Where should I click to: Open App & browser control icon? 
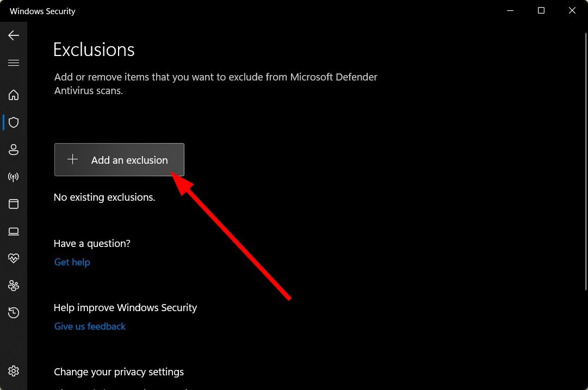pyautogui.click(x=14, y=204)
